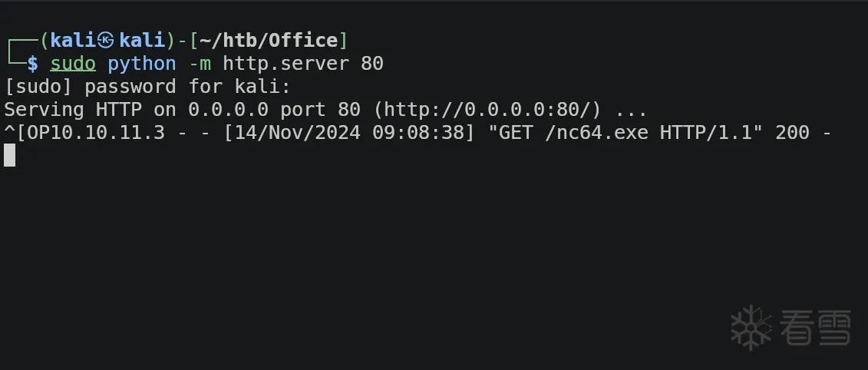Click the snowflake watermark logo
The width and height of the screenshot is (868, 370).
(751, 327)
